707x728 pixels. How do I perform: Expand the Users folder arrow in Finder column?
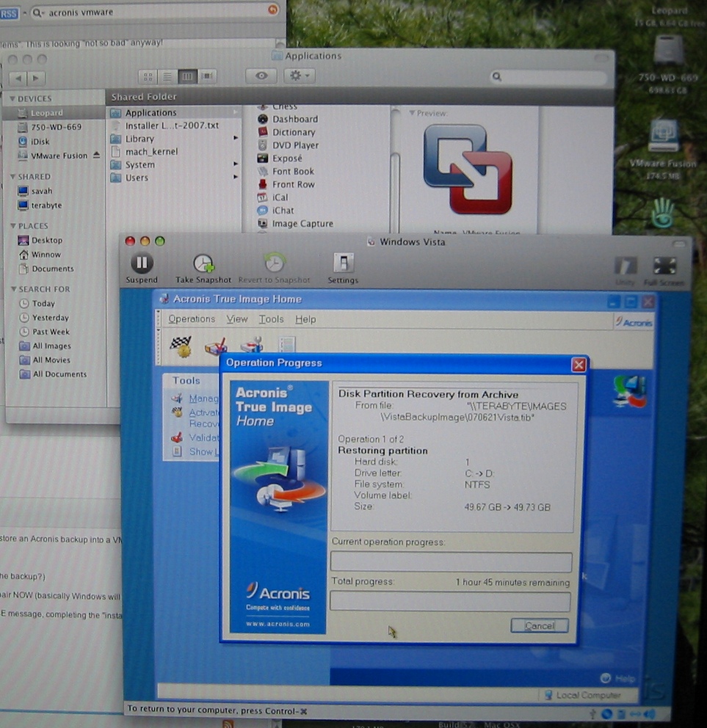click(x=236, y=178)
